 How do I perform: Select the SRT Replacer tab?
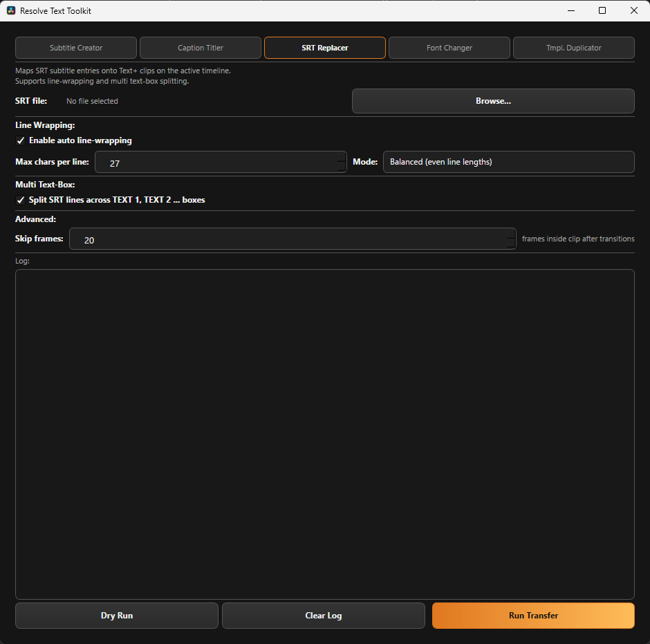tap(324, 48)
